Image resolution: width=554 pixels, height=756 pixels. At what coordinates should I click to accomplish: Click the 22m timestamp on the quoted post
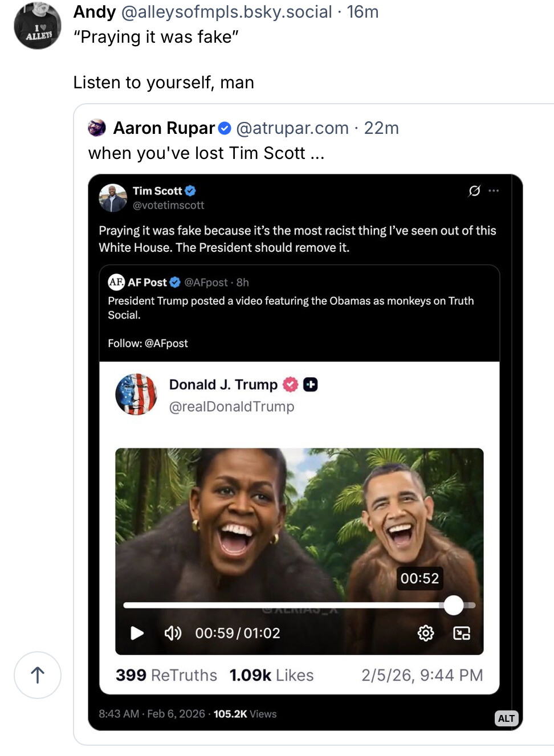point(381,128)
